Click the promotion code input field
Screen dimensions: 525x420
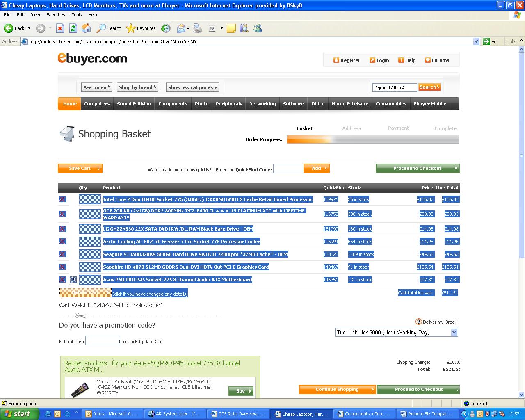pos(102,340)
